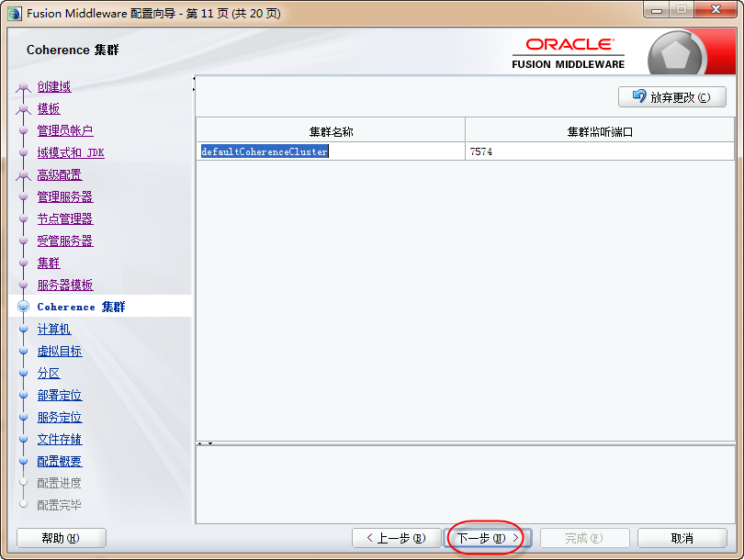
Task: Go to the 域模式和 JDK step
Action: coord(71,152)
